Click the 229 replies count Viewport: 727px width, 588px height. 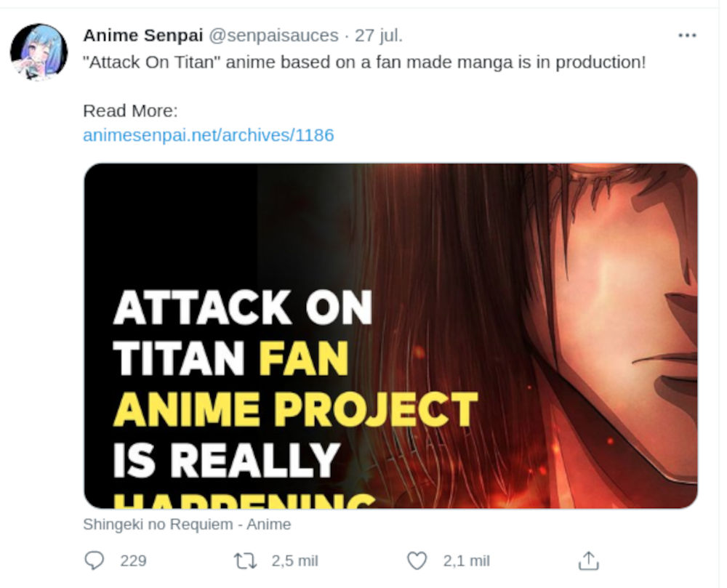[133, 560]
